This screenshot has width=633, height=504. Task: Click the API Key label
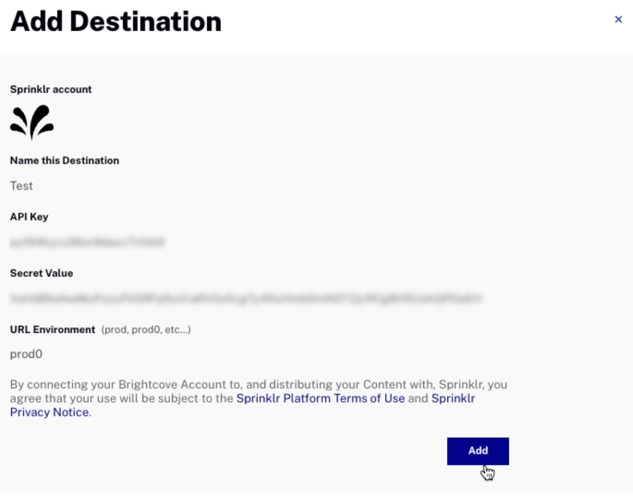click(29, 216)
